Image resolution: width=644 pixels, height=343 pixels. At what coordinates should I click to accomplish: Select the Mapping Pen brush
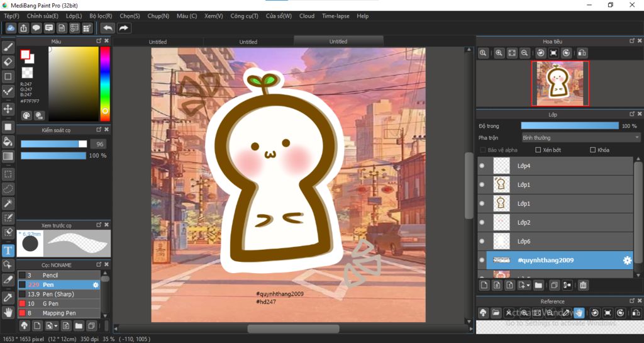59,313
